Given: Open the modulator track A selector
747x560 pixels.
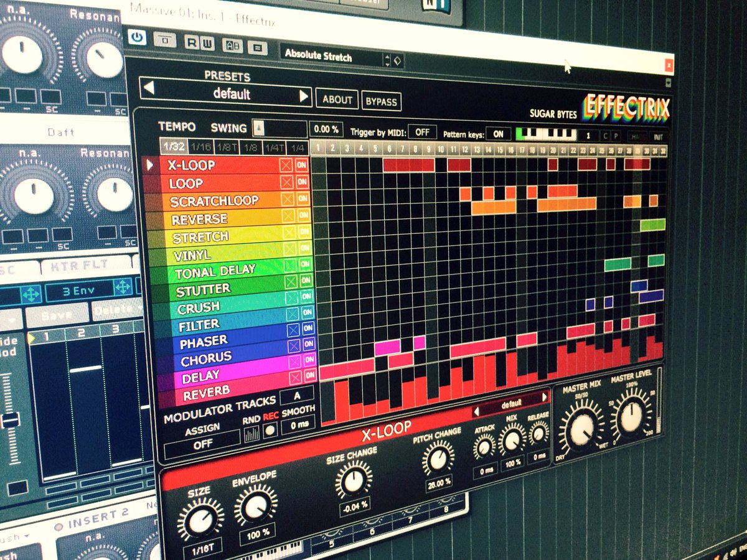Looking at the screenshot, I should click(296, 396).
